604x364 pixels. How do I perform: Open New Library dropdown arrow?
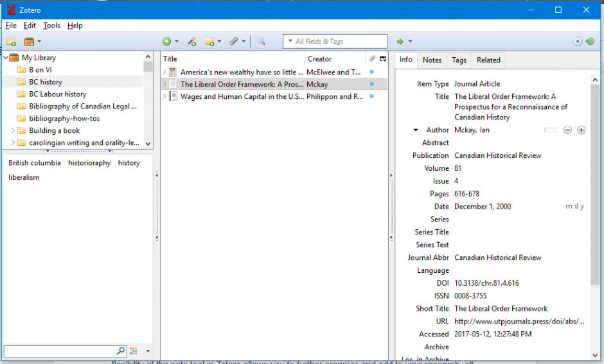coord(39,41)
